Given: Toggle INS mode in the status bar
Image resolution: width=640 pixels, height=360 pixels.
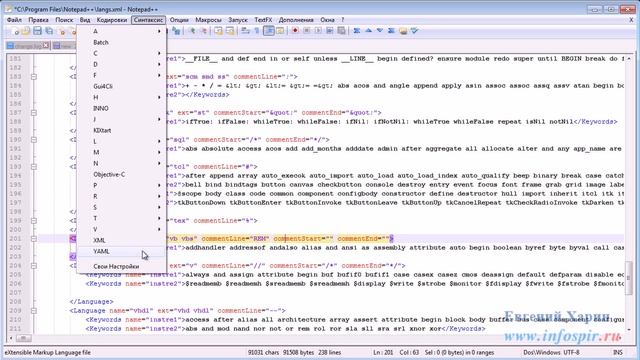Looking at the screenshot, I should tap(618, 352).
